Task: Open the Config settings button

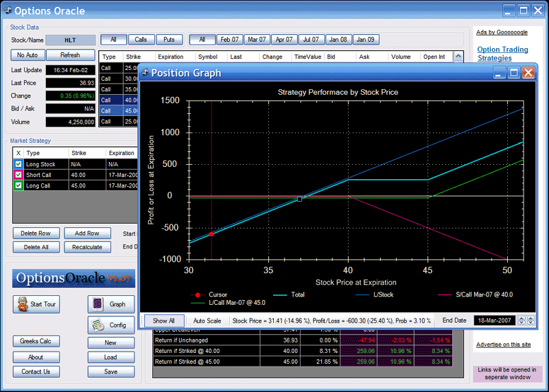Action: pyautogui.click(x=111, y=325)
